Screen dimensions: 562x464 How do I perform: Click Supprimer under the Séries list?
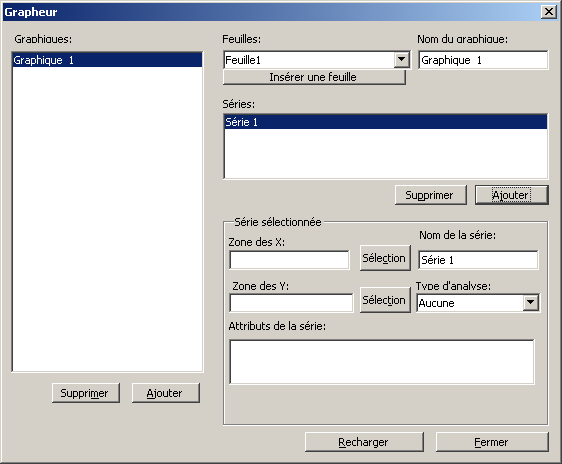[430, 195]
